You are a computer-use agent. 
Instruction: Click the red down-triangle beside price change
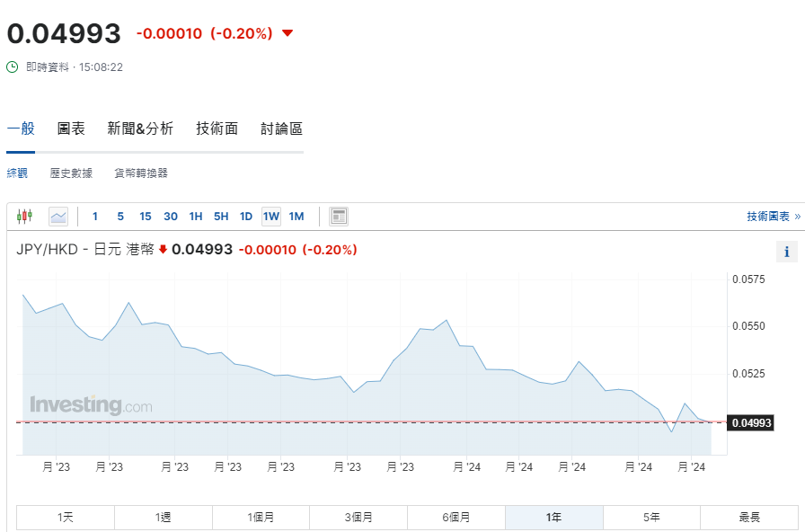pos(287,33)
